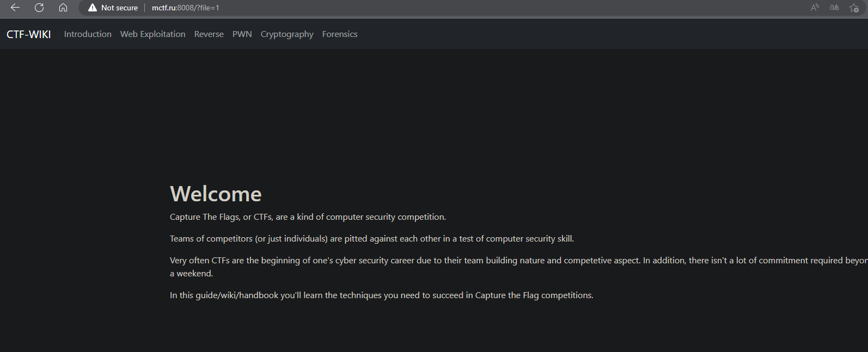The image size is (868, 352).
Task: Open the PWN section
Action: [x=242, y=34]
